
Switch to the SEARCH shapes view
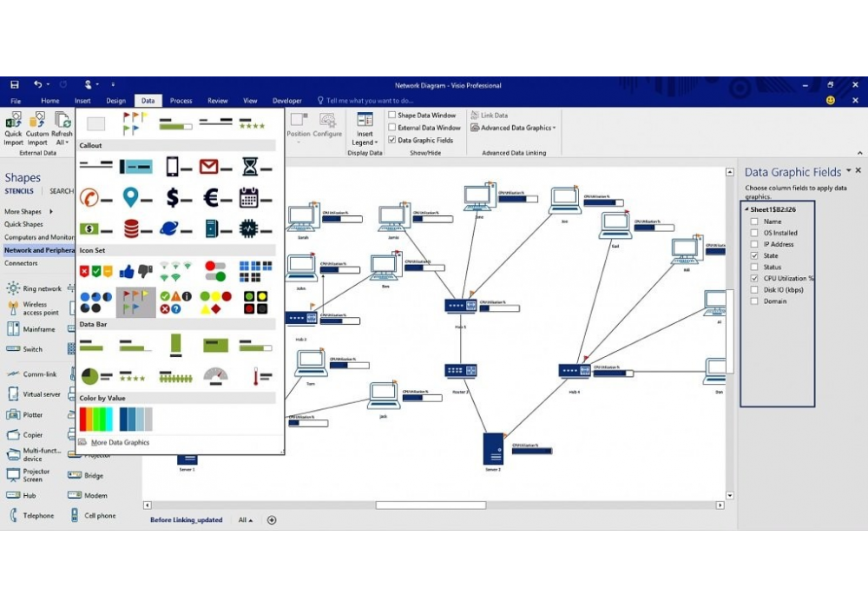(x=62, y=191)
